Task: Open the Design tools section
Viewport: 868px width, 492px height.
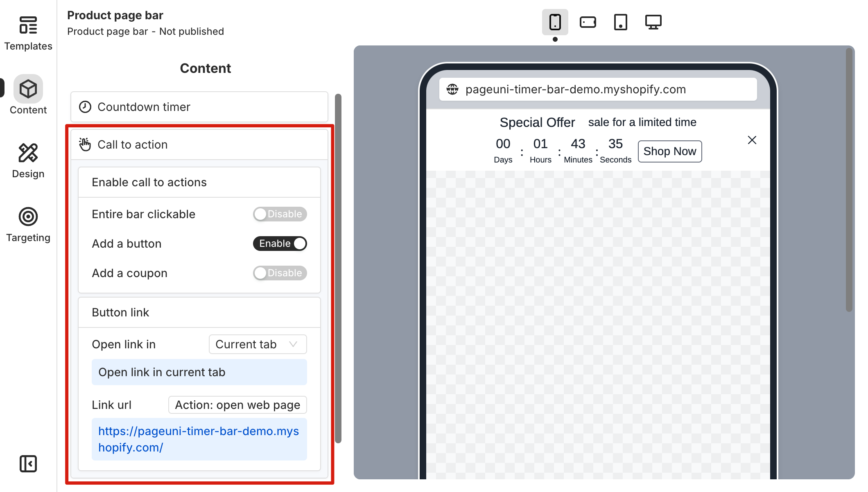Action: click(x=28, y=161)
